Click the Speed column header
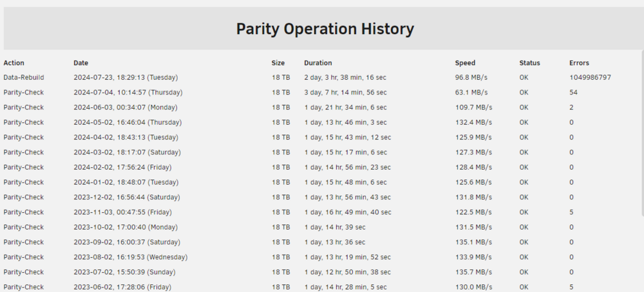This screenshot has width=644, height=292. pos(465,63)
